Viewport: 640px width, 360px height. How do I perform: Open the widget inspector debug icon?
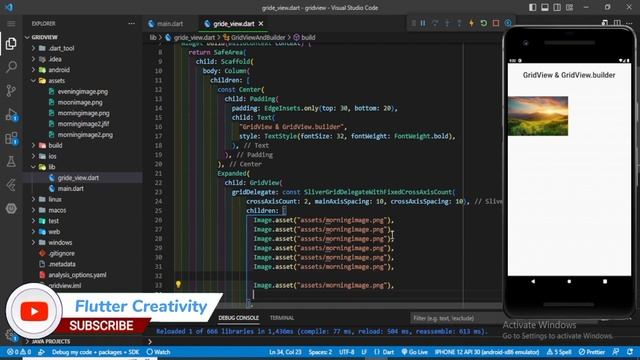(508, 23)
